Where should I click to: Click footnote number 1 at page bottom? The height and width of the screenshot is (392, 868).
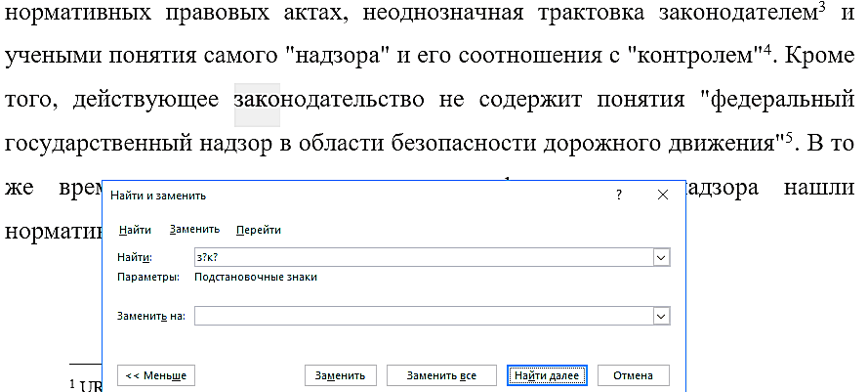73,385
